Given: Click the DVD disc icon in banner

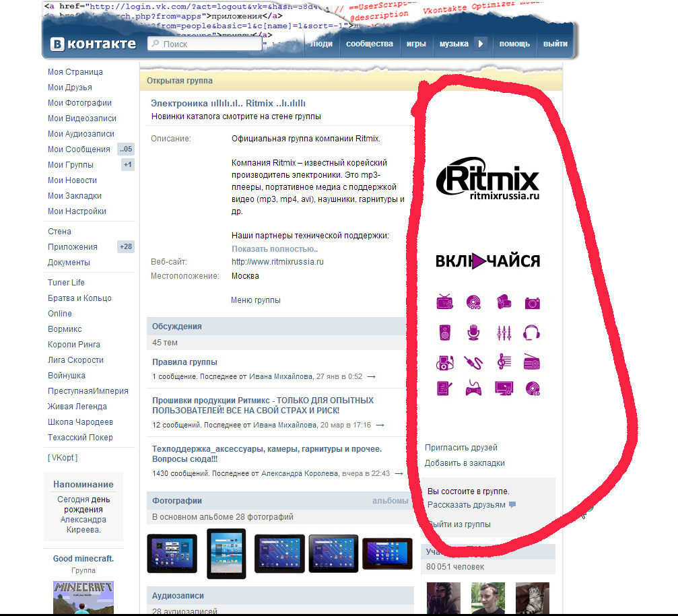Looking at the screenshot, I should point(474,302).
